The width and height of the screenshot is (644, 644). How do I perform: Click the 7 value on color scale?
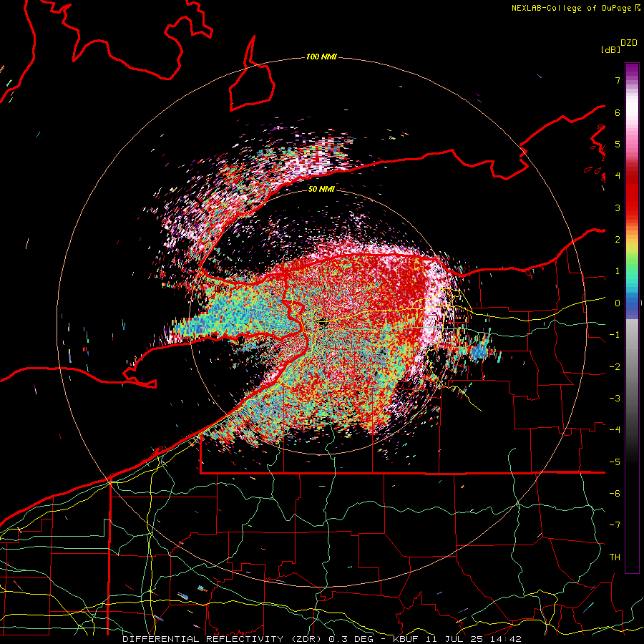pos(618,80)
